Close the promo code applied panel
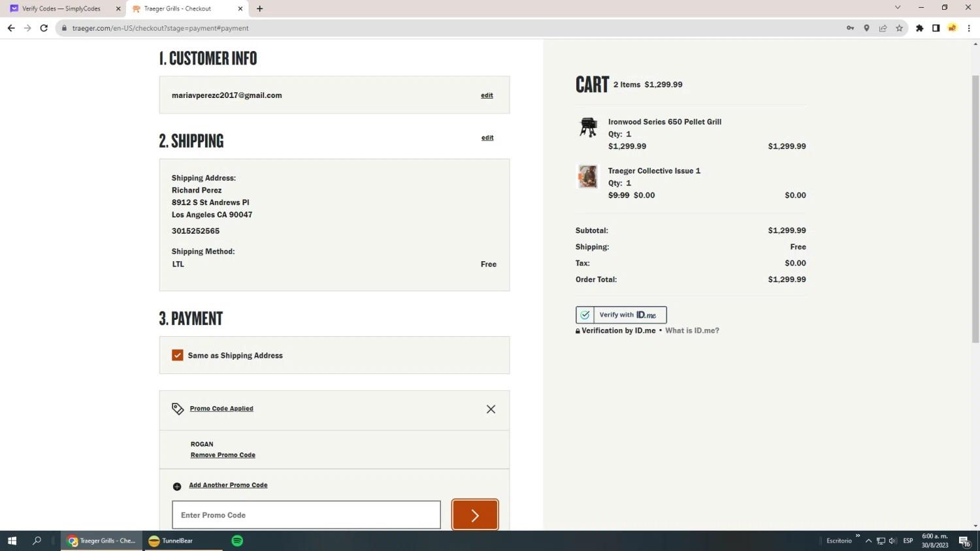 click(491, 409)
